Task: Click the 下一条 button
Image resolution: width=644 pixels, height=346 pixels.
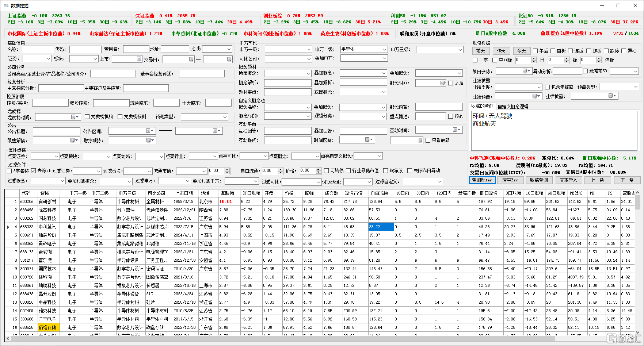Action: tap(627, 180)
